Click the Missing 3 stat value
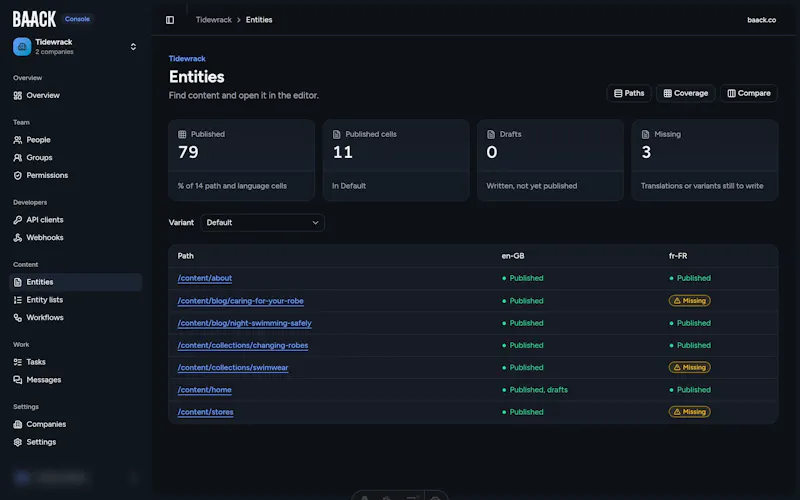This screenshot has height=500, width=800. (x=646, y=152)
